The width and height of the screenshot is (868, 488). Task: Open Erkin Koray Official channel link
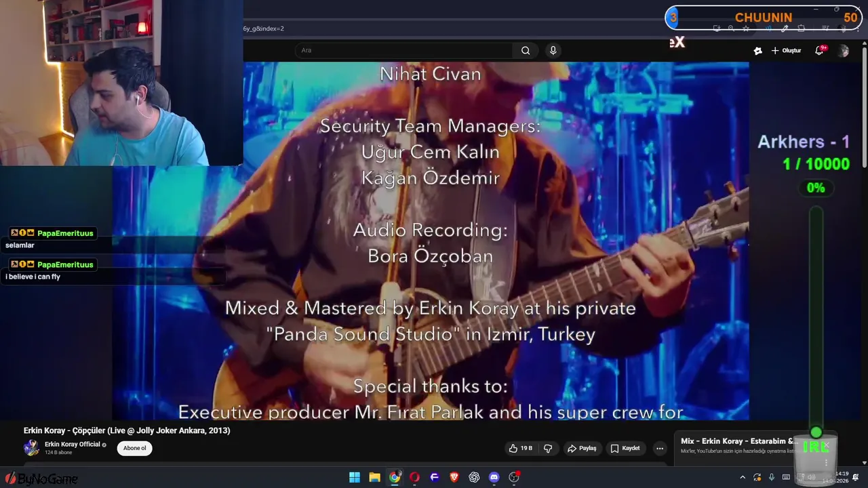72,445
